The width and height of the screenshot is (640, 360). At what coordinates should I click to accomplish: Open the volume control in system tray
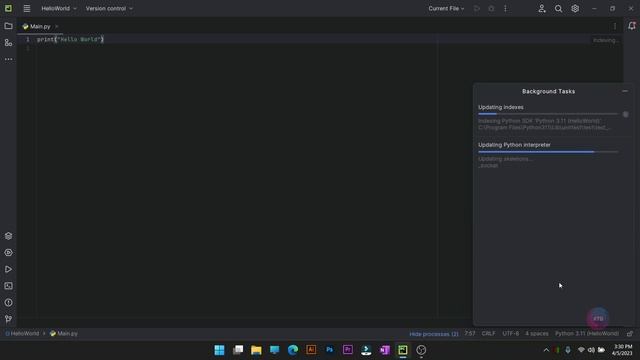[591, 350]
